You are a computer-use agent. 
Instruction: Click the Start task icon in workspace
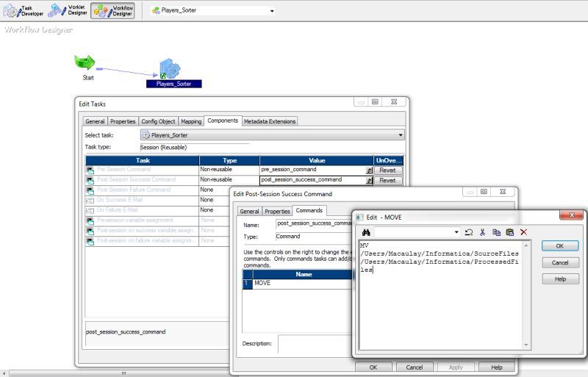click(x=85, y=62)
